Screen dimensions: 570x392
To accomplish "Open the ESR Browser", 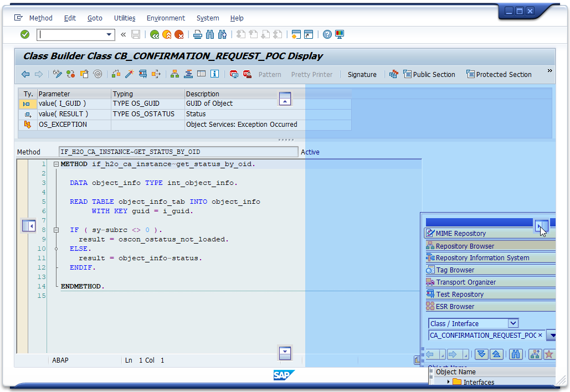I will coord(490,307).
